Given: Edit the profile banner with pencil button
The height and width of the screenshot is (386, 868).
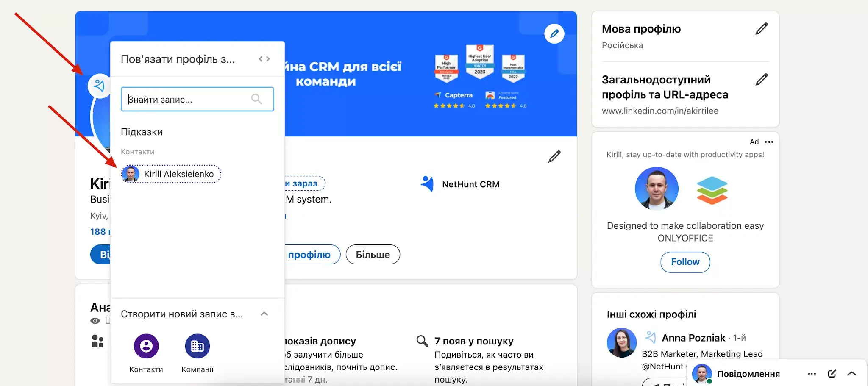Looking at the screenshot, I should click(x=554, y=33).
